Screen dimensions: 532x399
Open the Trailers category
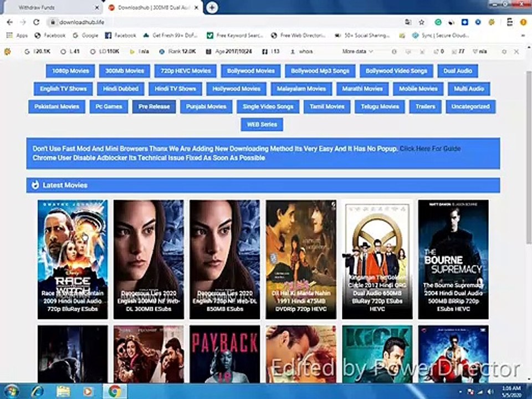pos(426,106)
